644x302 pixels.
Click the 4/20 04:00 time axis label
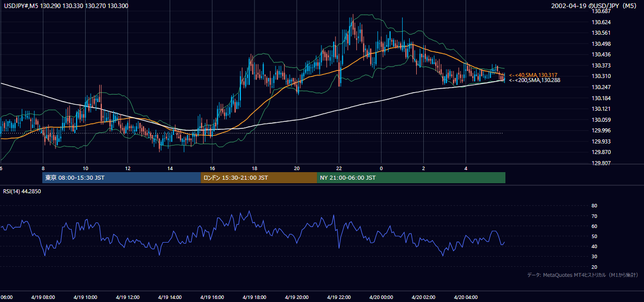(x=466, y=297)
